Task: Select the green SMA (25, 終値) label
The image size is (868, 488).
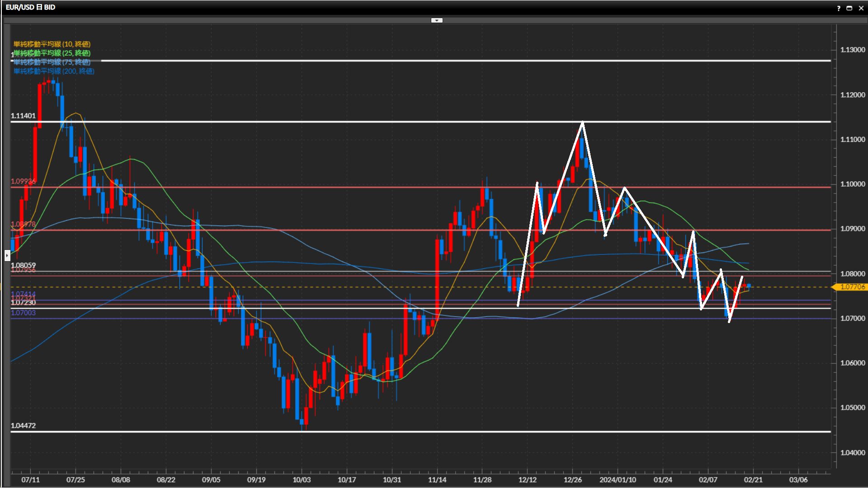Action: (52, 53)
